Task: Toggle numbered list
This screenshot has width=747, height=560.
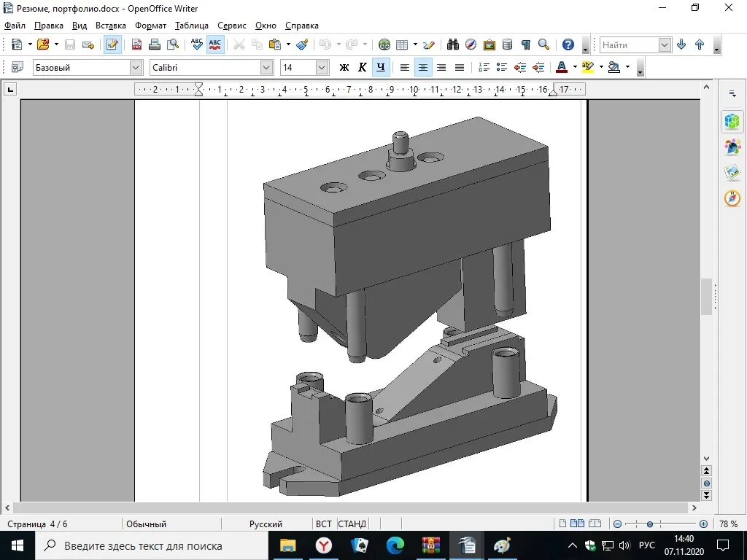Action: click(x=484, y=68)
